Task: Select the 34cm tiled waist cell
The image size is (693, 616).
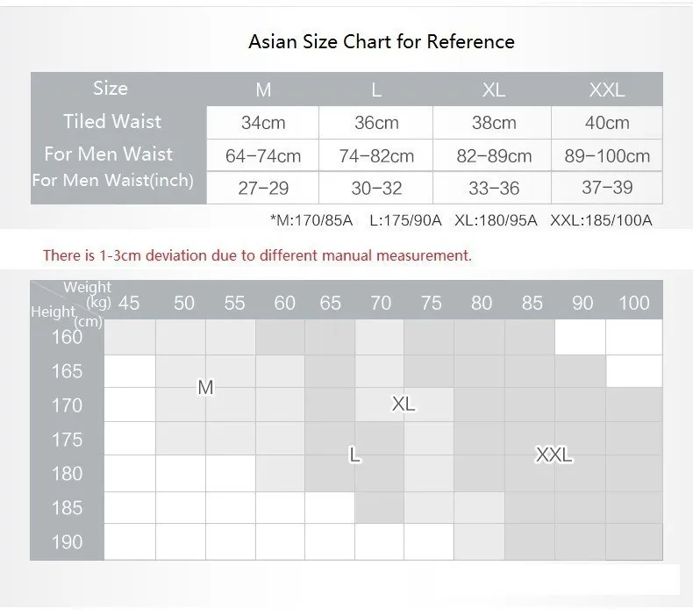Action: tap(263, 123)
